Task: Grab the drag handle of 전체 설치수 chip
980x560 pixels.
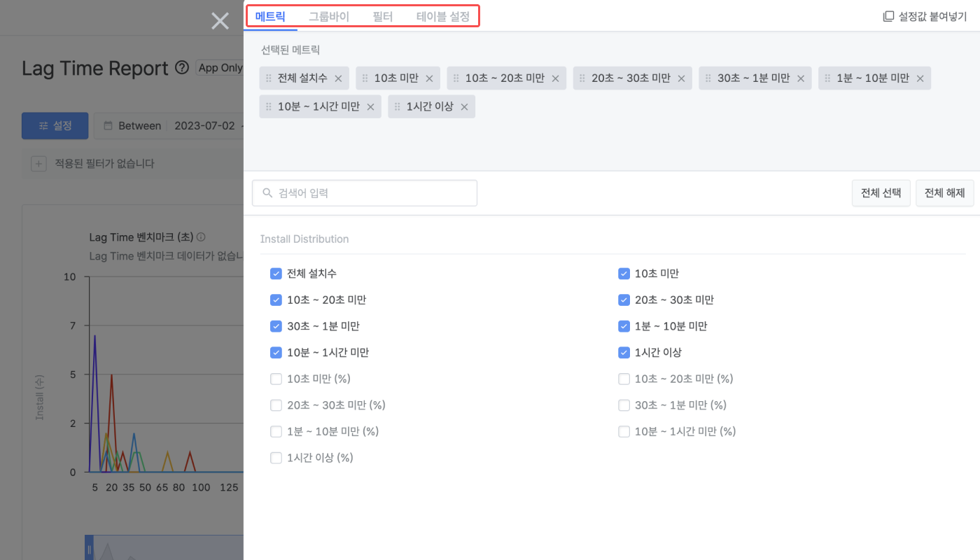Action: point(268,78)
